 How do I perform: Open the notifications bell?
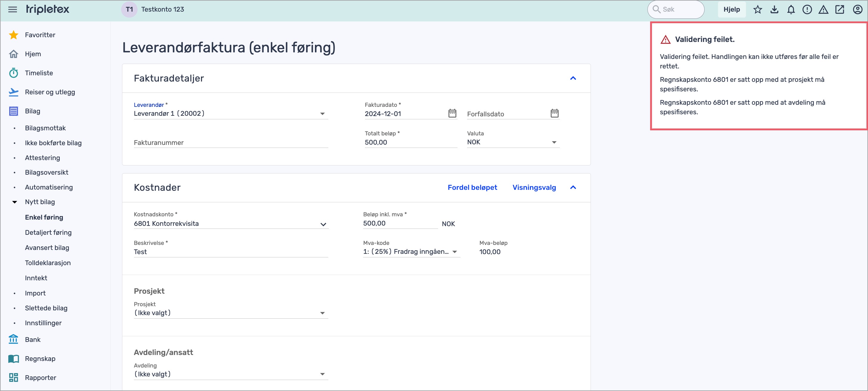point(791,10)
